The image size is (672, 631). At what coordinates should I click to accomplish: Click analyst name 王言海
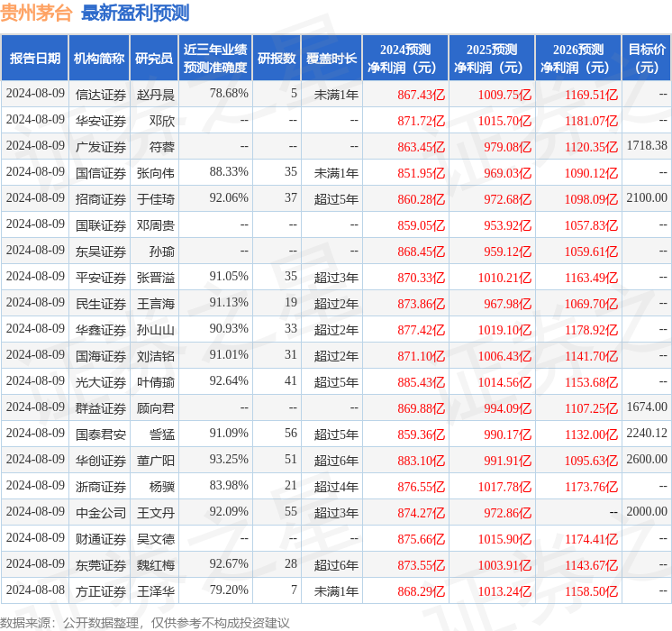[156, 304]
